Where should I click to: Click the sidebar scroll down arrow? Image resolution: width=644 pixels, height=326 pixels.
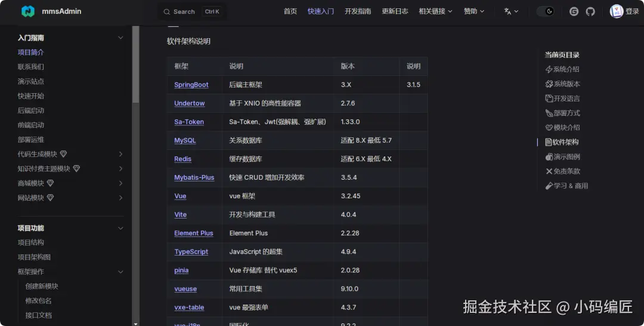(135, 324)
